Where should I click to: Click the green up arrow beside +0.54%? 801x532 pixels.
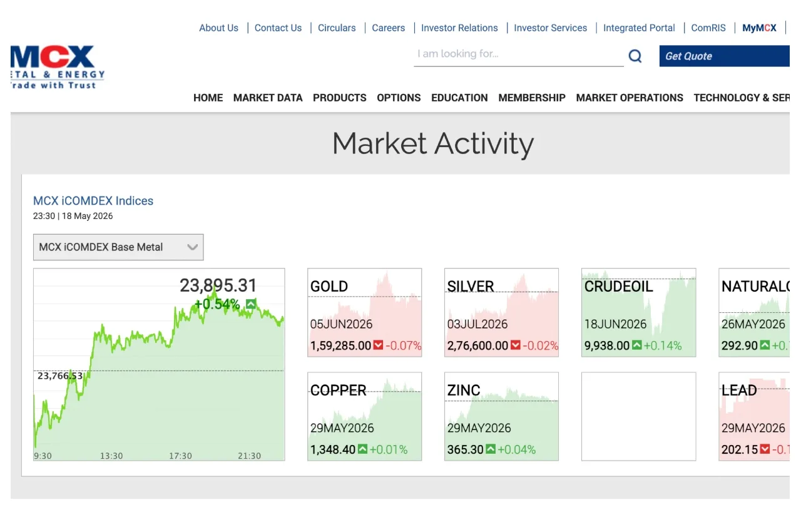[251, 304]
